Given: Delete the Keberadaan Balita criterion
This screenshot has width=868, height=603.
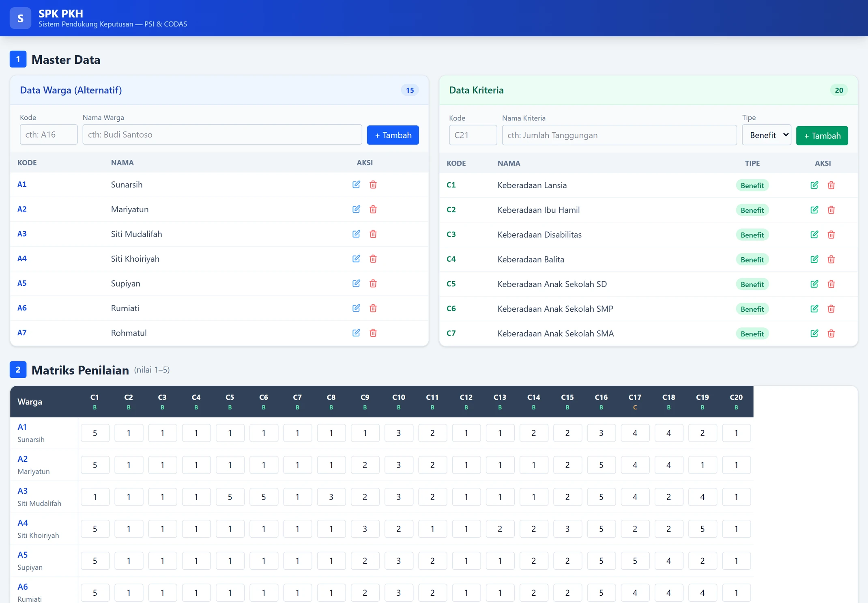Looking at the screenshot, I should pos(831,260).
